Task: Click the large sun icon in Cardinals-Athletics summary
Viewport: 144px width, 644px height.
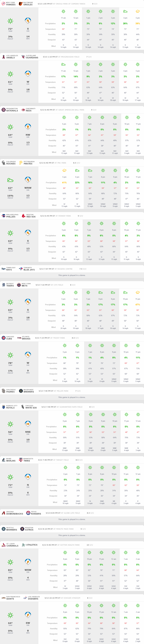Action: pyautogui.click(x=10, y=562)
